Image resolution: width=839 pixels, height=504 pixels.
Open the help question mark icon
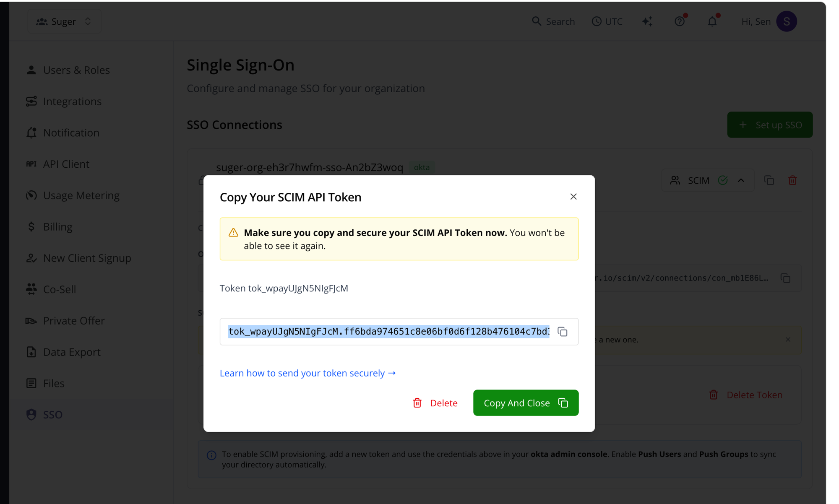[680, 21]
